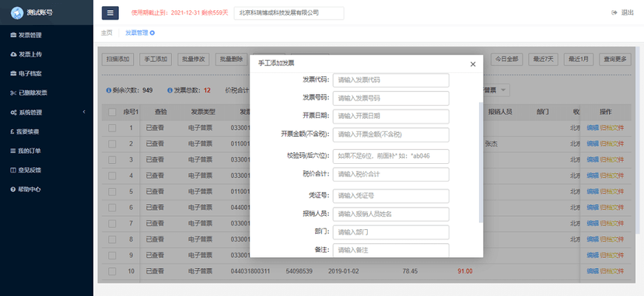Click the red 91.00 amount cell
This screenshot has height=296, width=644.
(465, 271)
